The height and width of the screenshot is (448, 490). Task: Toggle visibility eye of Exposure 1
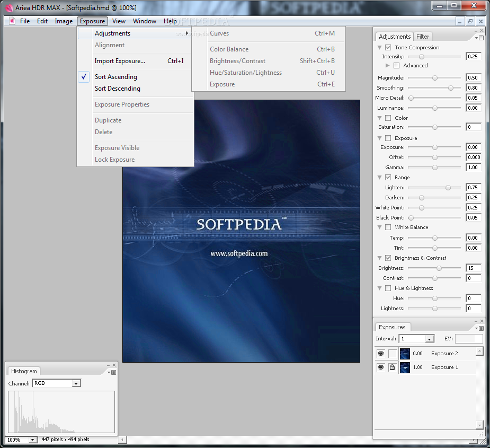click(381, 367)
